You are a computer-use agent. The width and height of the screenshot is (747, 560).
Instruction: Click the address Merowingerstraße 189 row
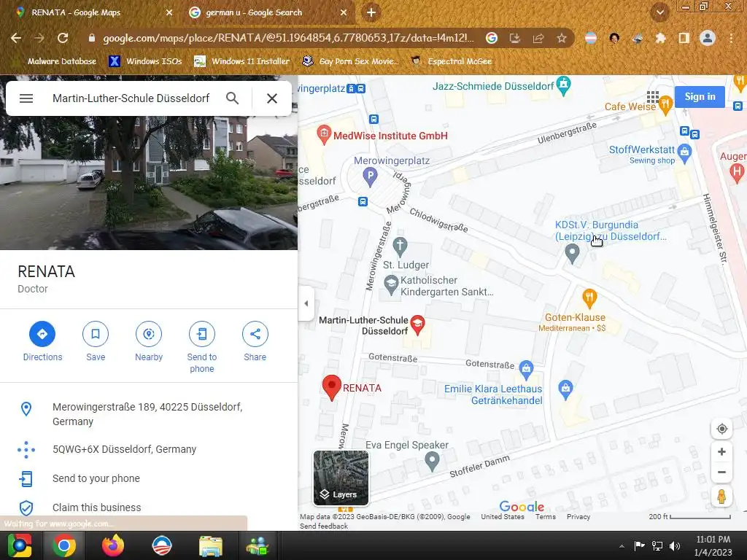click(x=149, y=414)
